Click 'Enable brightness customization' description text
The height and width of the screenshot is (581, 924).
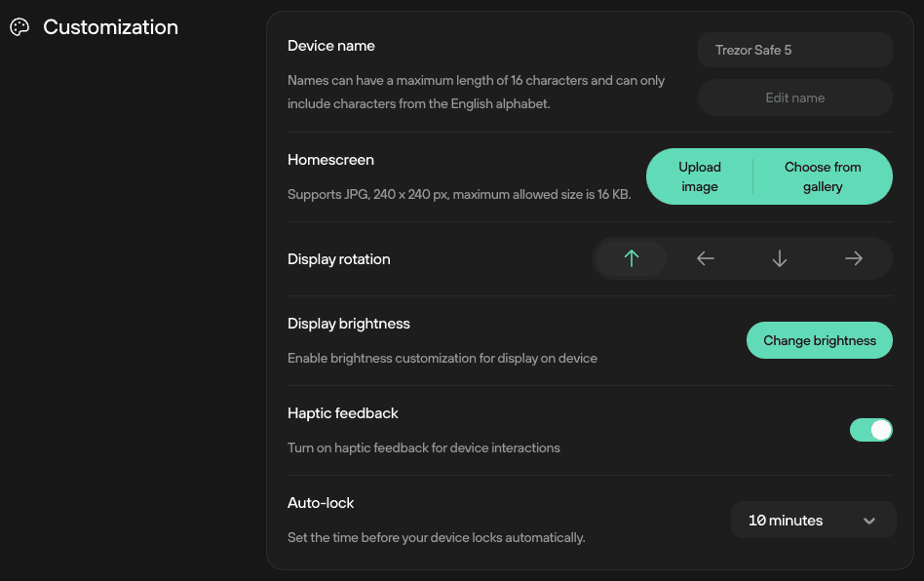pyautogui.click(x=443, y=359)
